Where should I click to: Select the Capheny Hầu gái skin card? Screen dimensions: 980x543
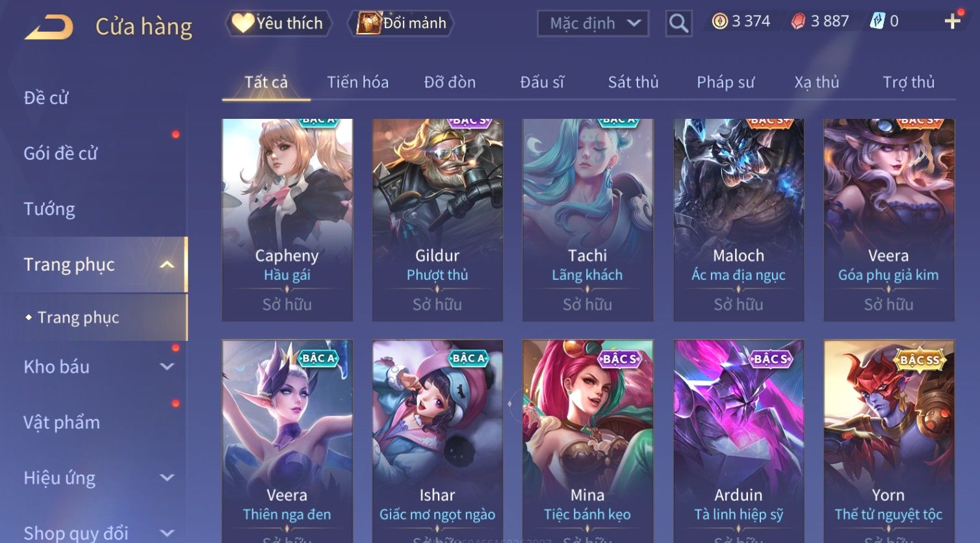click(287, 220)
